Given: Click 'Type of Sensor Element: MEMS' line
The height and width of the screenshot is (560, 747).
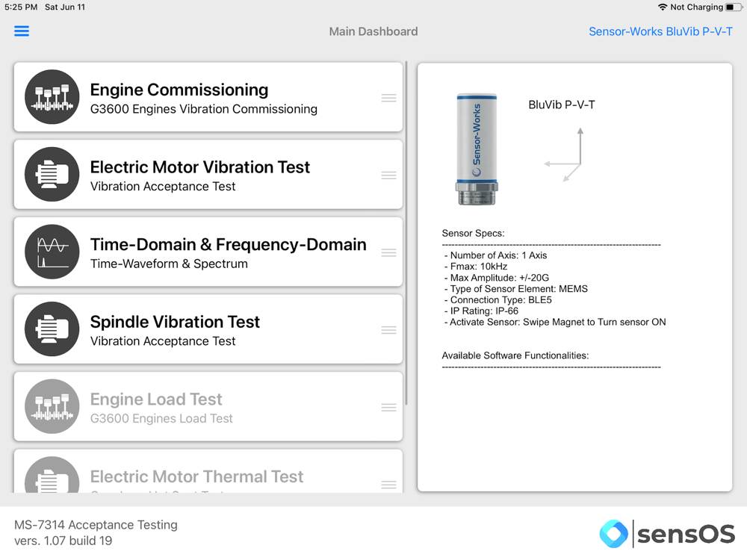Looking at the screenshot, I should tap(516, 288).
